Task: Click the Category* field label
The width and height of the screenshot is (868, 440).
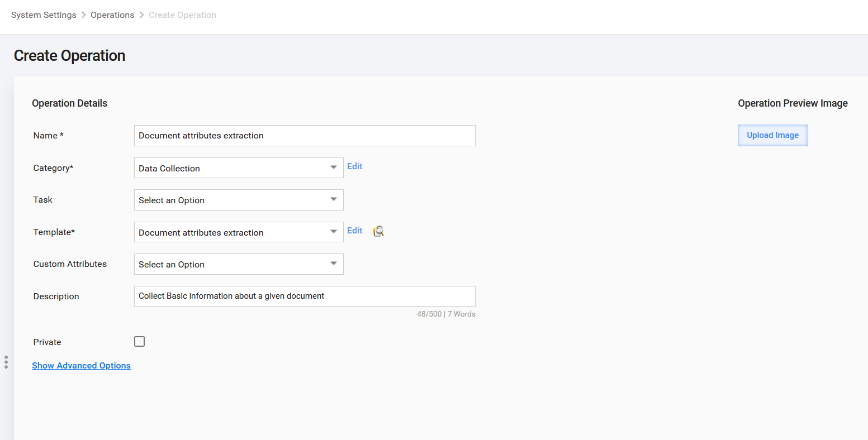Action: point(54,168)
